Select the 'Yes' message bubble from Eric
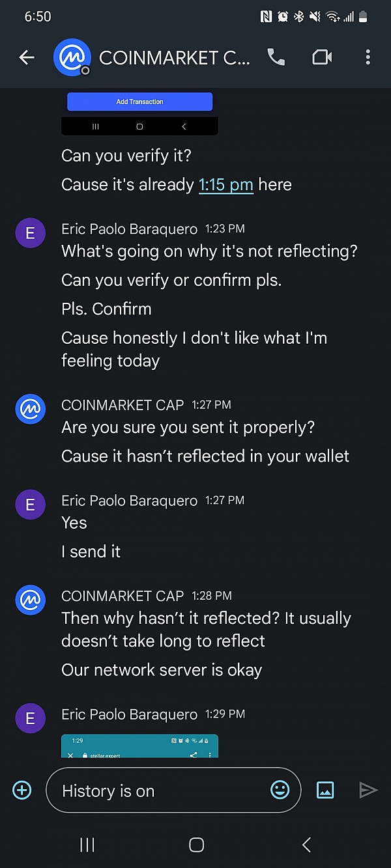 pos(74,522)
